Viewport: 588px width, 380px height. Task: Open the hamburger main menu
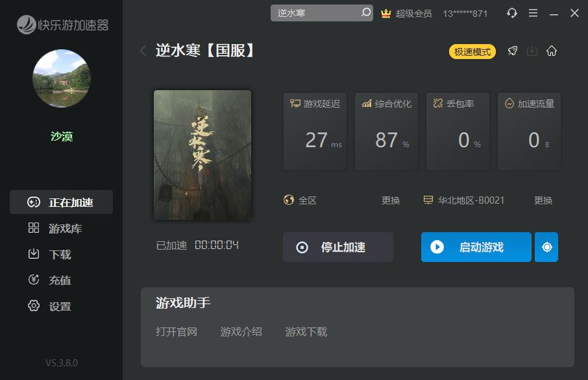click(x=533, y=13)
